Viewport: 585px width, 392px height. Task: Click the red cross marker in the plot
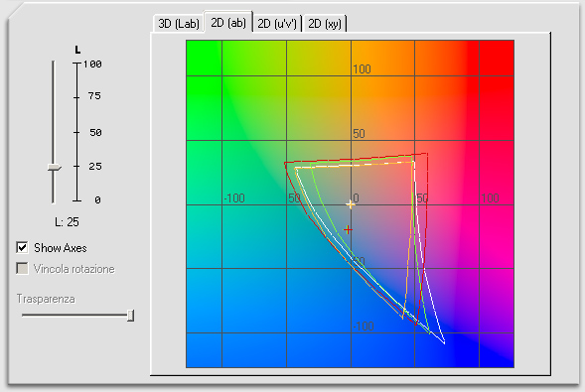(348, 230)
